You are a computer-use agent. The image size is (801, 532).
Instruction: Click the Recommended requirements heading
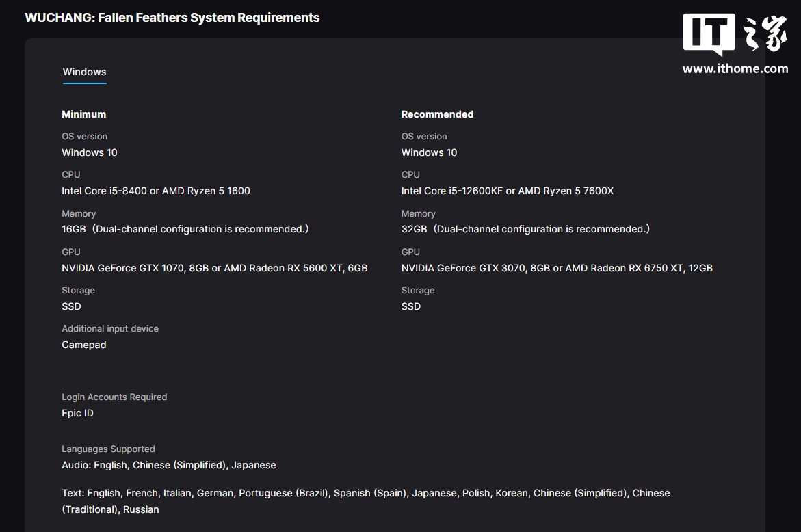pyautogui.click(x=437, y=114)
